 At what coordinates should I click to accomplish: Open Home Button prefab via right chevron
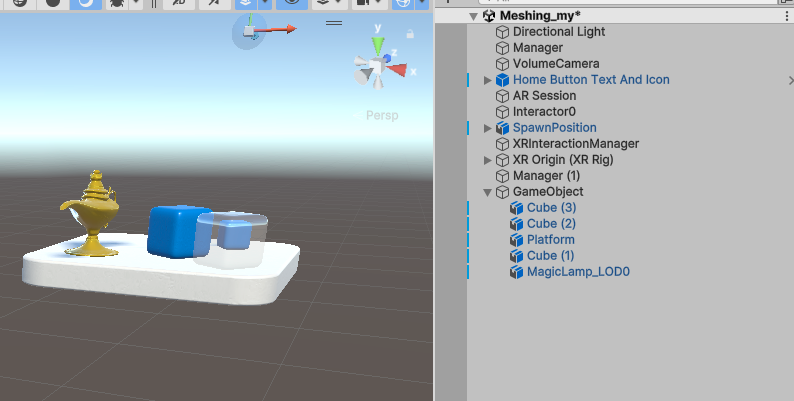pos(790,80)
